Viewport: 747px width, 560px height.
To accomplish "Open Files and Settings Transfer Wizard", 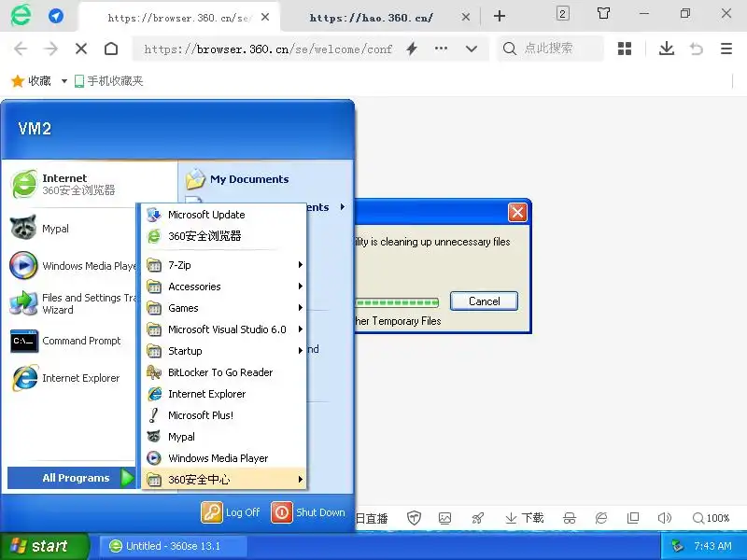I will pyautogui.click(x=72, y=303).
